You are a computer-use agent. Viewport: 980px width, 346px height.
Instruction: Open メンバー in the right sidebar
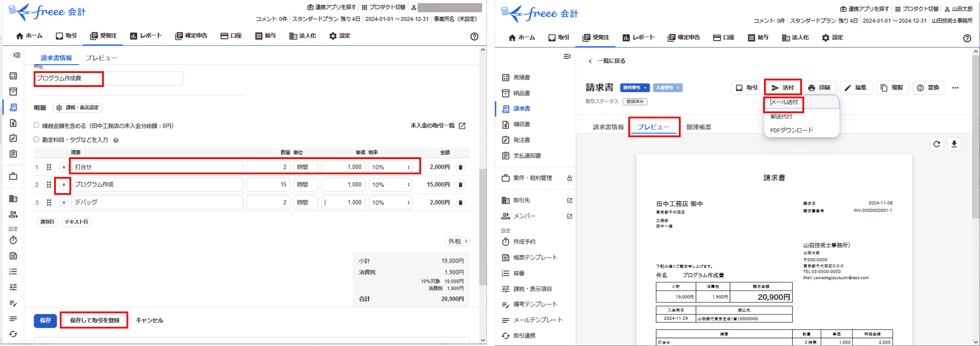537,216
